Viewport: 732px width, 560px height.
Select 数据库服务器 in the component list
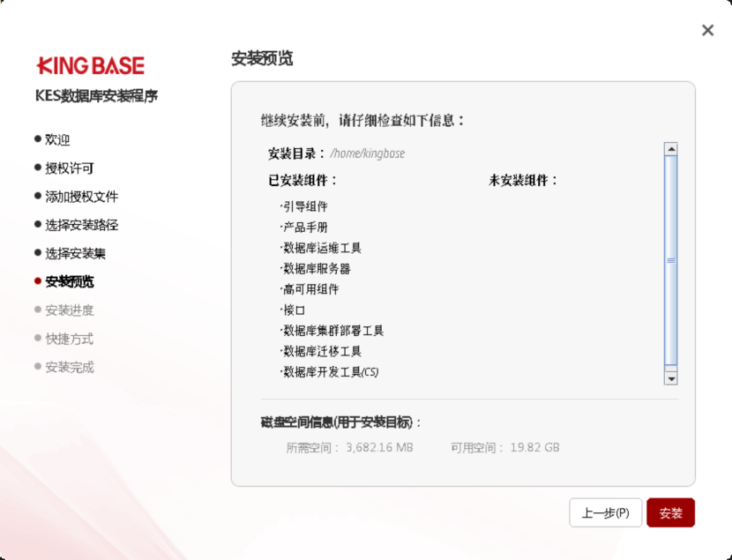click(317, 269)
